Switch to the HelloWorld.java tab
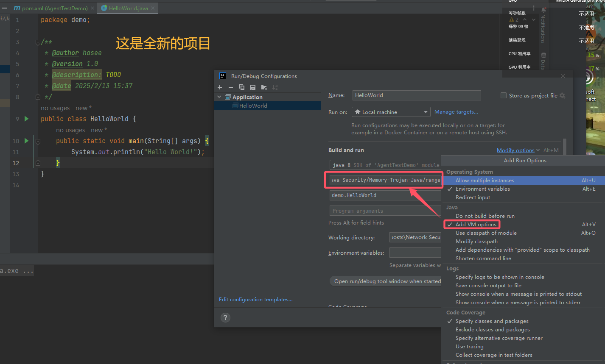Screen dimensions: 605x364 coord(128,8)
